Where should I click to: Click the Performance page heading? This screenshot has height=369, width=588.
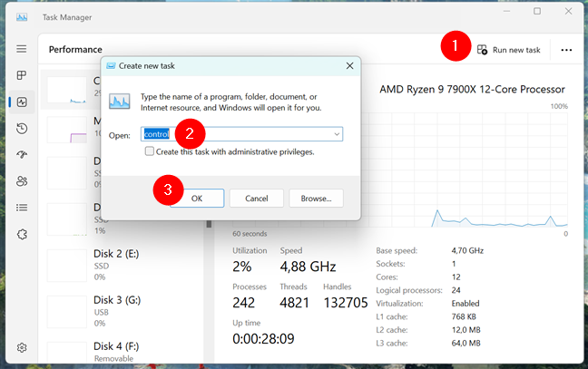[75, 50]
